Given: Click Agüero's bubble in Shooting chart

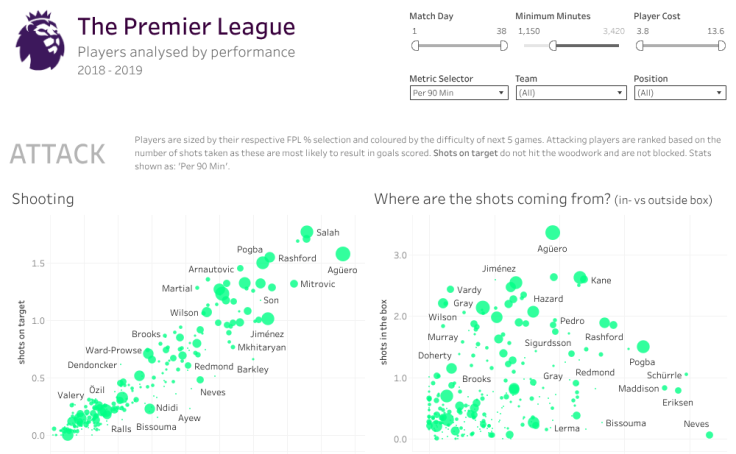Looking at the screenshot, I should pyautogui.click(x=343, y=254).
